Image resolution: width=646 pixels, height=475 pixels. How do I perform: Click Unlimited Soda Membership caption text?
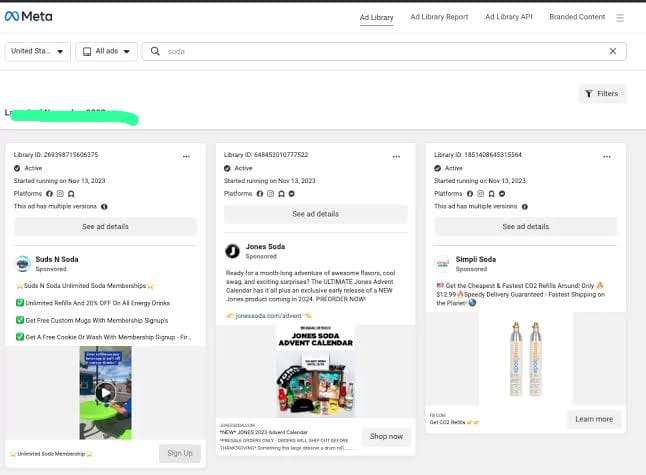point(51,454)
